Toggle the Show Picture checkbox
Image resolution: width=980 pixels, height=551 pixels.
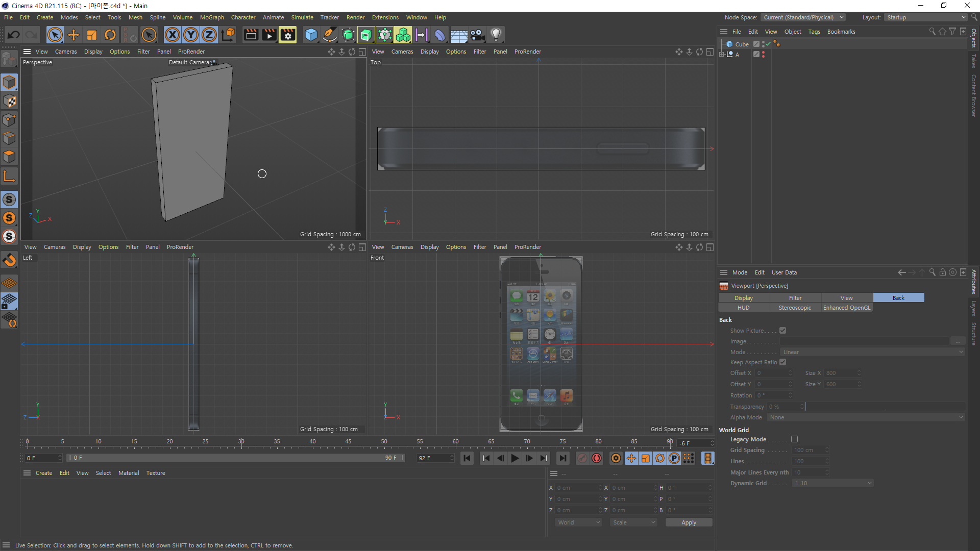point(782,331)
